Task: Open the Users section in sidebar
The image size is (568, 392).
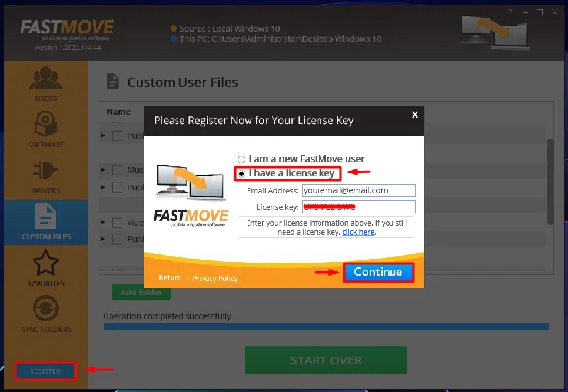Action: (45, 84)
